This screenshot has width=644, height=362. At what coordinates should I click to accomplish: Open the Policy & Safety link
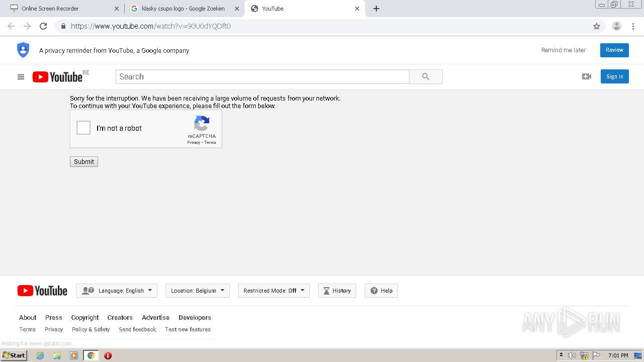pos(91,330)
